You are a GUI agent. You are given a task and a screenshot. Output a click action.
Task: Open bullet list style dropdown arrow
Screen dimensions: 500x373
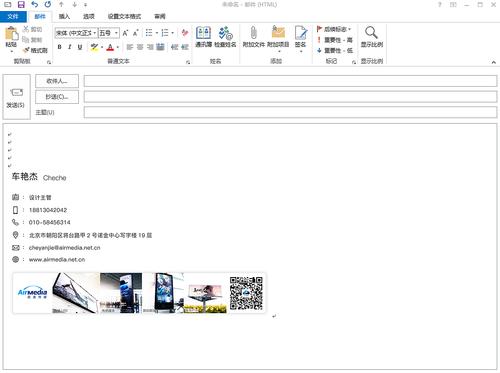[x=156, y=33]
